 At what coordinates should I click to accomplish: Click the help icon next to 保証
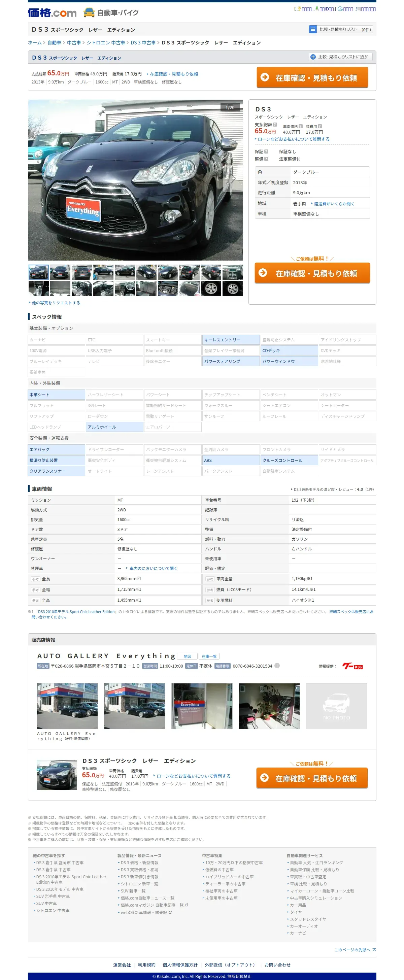(266, 151)
